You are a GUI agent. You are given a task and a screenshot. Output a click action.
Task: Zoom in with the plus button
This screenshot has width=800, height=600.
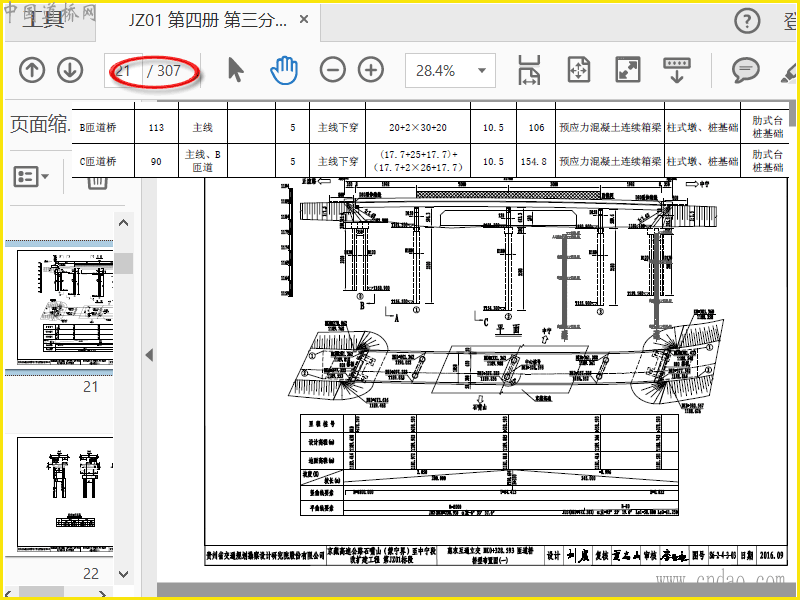click(x=371, y=70)
